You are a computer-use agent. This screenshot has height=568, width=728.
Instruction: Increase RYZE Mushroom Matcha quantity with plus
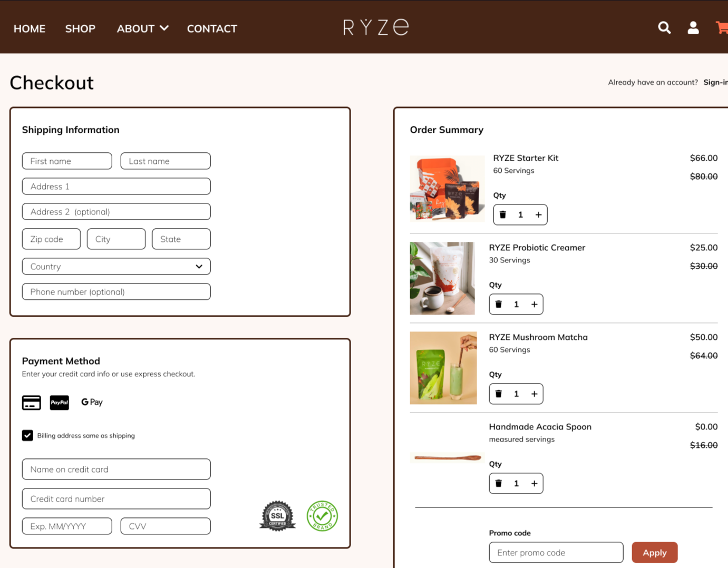(534, 394)
